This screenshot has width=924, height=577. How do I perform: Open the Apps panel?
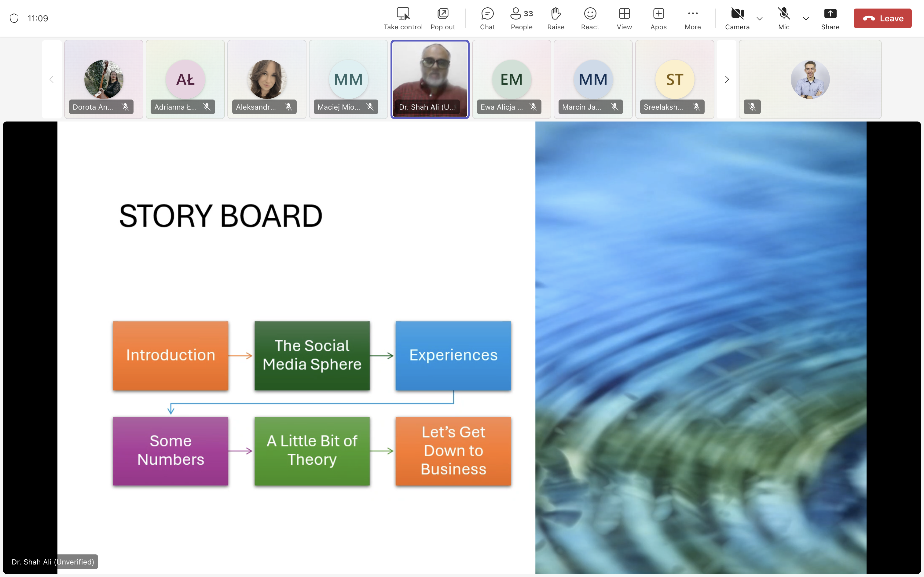point(658,18)
